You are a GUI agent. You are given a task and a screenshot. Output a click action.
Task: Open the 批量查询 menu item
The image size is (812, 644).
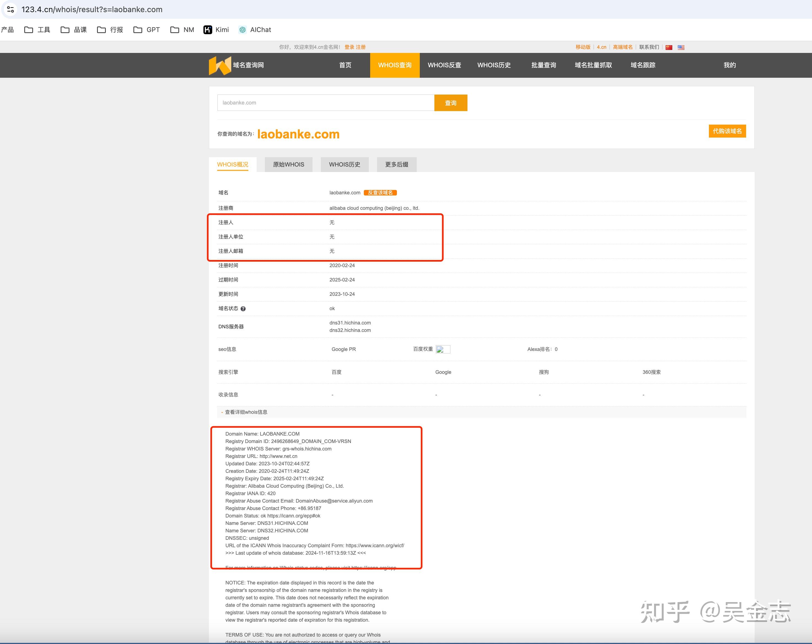544,65
